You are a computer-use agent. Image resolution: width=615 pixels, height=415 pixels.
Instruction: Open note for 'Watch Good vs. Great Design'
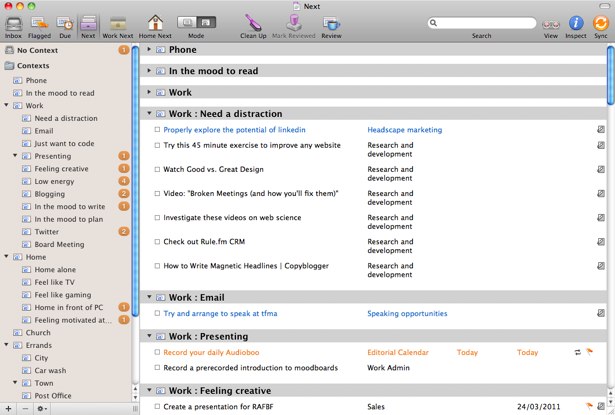pyautogui.click(x=600, y=169)
